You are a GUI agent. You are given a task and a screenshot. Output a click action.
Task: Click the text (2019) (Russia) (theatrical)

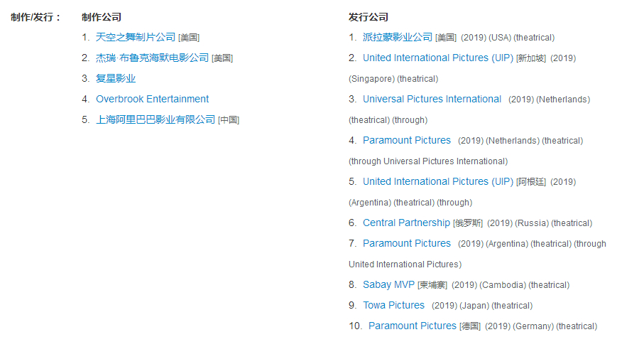(540, 223)
